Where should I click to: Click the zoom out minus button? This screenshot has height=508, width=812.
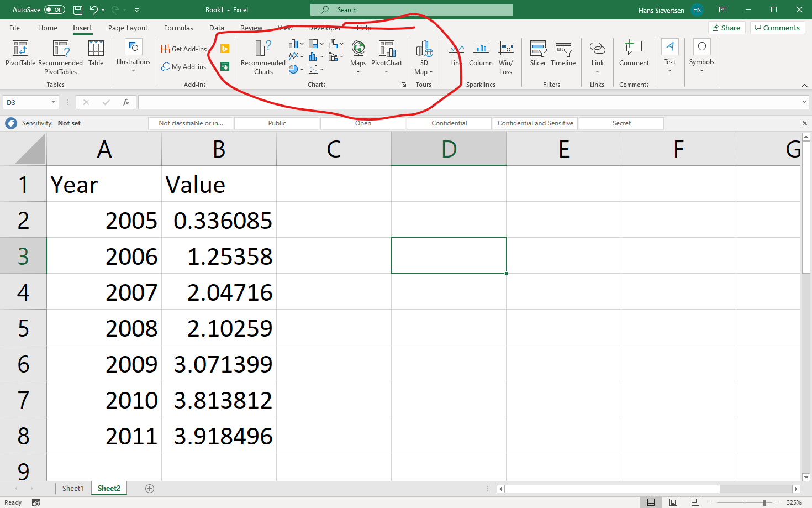pyautogui.click(x=712, y=502)
